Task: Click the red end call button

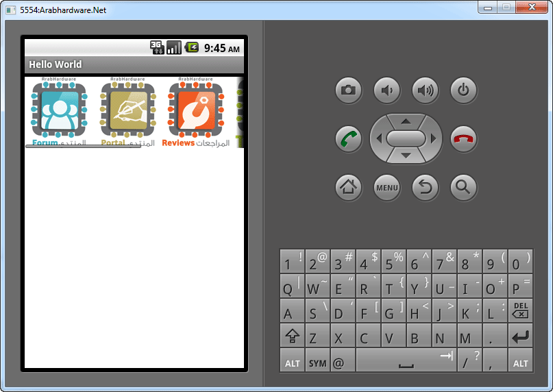Action: click(x=464, y=138)
